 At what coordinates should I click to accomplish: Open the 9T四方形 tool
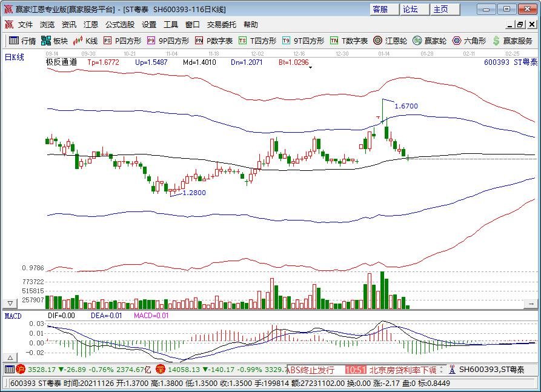pos(304,41)
